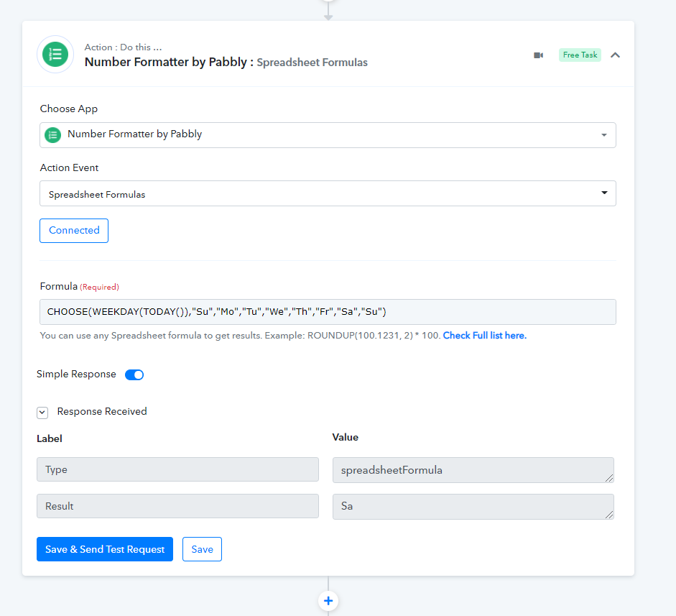
Task: Click the small app icon inside Choose App field
Action: (53, 135)
